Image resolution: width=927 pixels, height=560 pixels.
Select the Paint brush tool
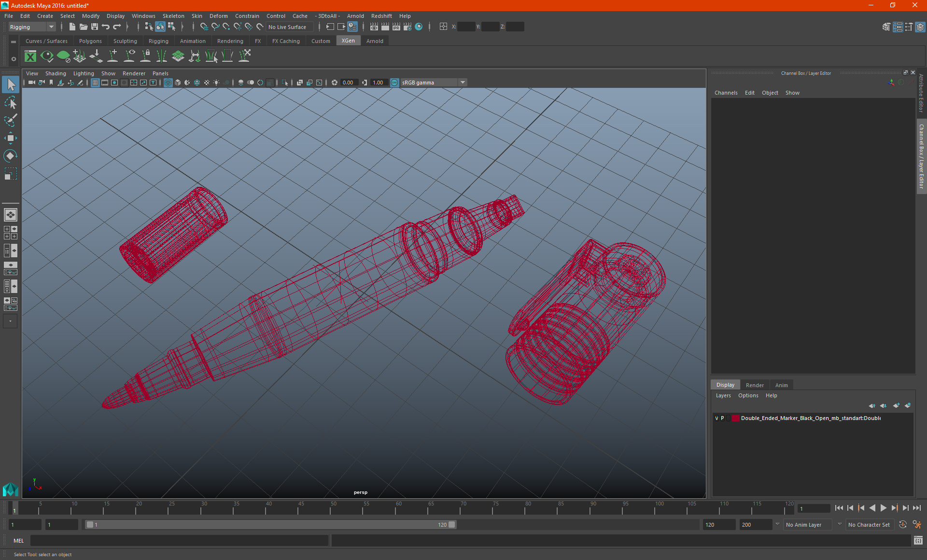click(11, 121)
